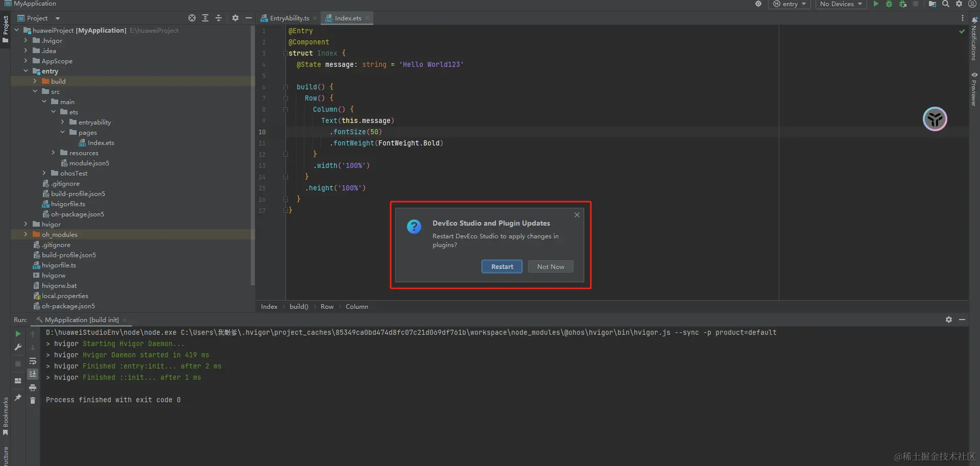Select local.properties in project tree
Image resolution: width=980 pixels, height=466 pixels.
tap(65, 296)
